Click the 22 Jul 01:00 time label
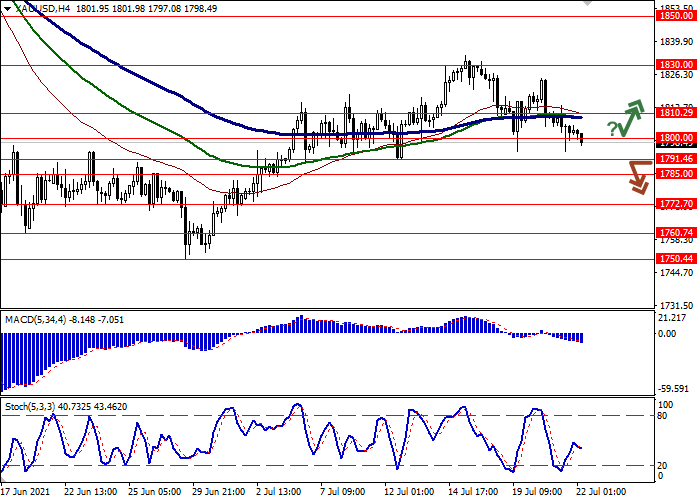Viewport: 700px width, 500px height. (601, 492)
